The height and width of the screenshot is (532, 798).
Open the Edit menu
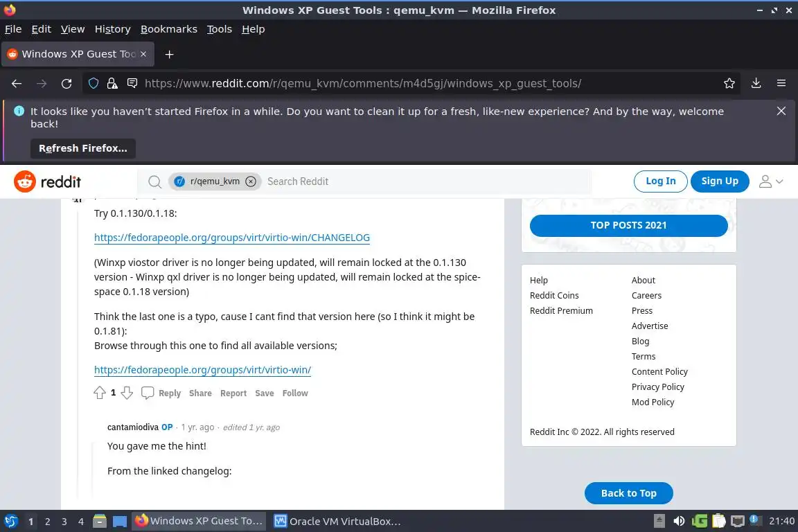click(42, 29)
